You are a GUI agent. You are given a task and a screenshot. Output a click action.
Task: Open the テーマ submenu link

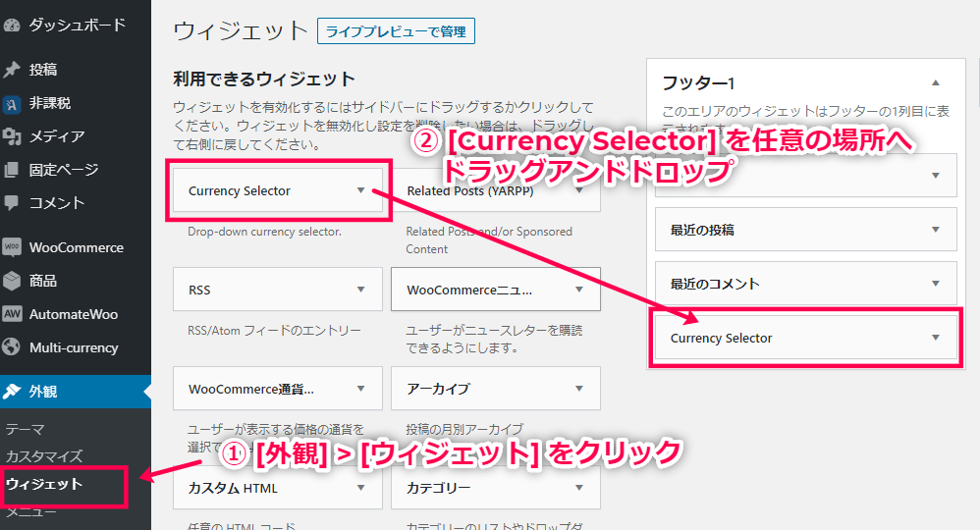point(25,429)
